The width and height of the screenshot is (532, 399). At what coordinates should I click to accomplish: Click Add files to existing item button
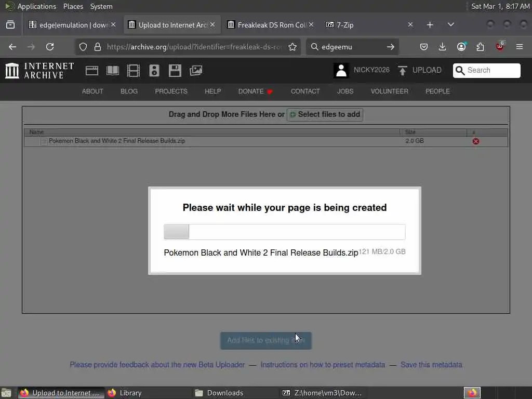(x=266, y=340)
